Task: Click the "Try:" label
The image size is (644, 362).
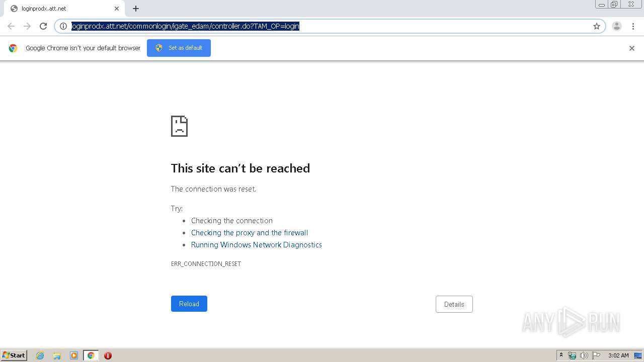Action: pos(177,209)
